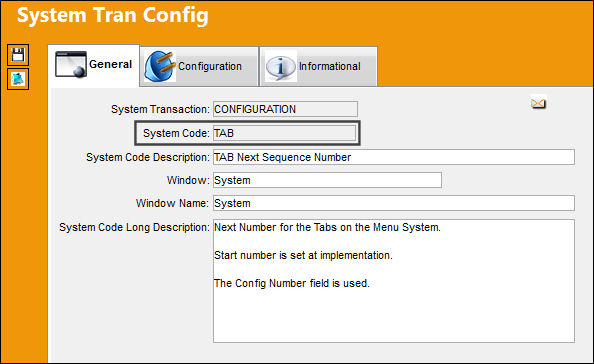Screen dimensions: 594x364
Task: Click the Informational tab info bubble icon
Action: tap(280, 67)
